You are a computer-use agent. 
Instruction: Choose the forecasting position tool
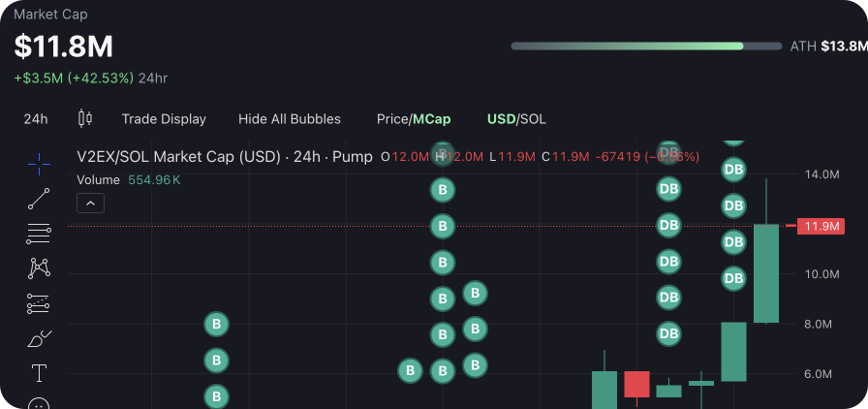click(39, 303)
